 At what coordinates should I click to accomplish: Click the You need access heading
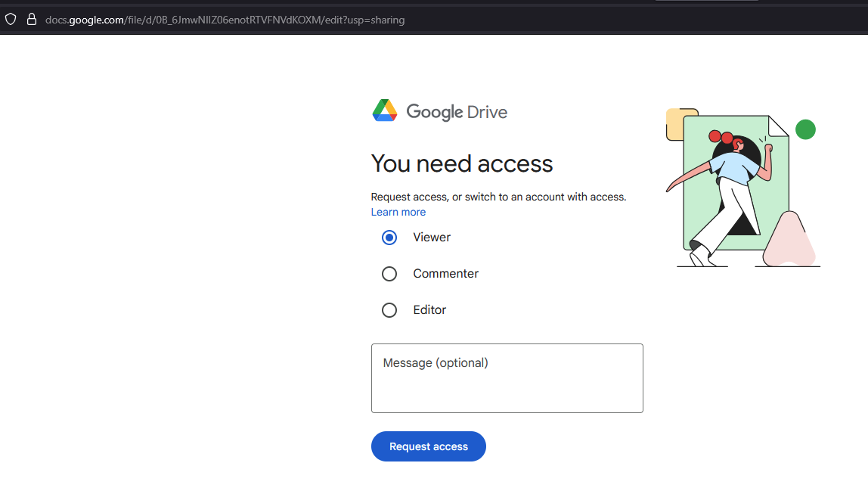[x=462, y=163]
